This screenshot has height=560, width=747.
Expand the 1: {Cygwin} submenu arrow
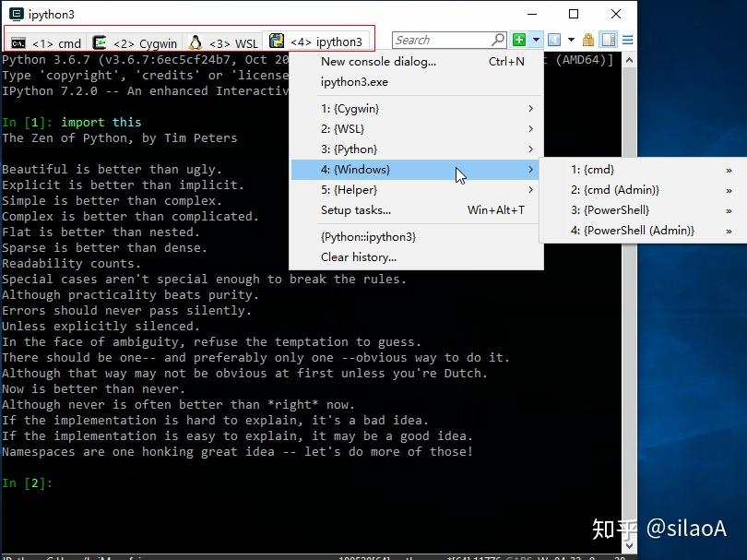(x=530, y=109)
